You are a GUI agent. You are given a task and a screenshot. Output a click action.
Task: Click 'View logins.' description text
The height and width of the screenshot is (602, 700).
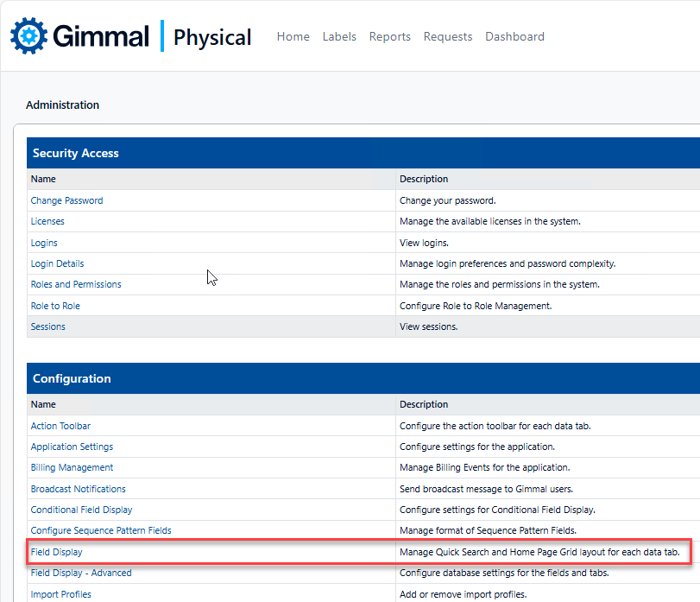click(424, 243)
